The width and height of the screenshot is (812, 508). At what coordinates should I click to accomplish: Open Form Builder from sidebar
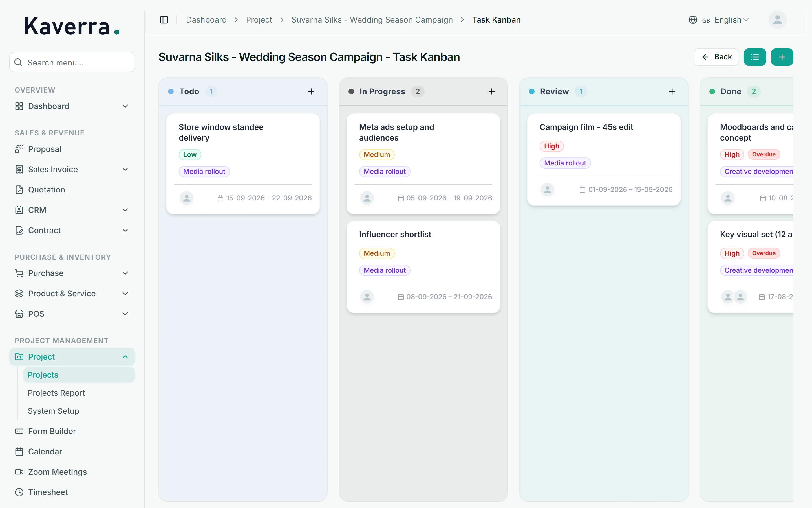[x=72, y=431]
